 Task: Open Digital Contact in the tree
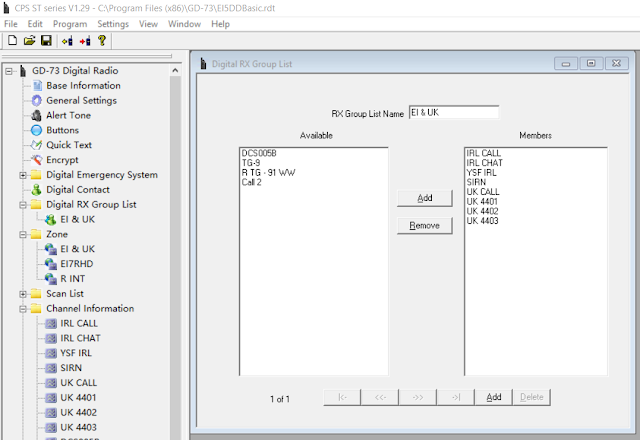(x=78, y=189)
